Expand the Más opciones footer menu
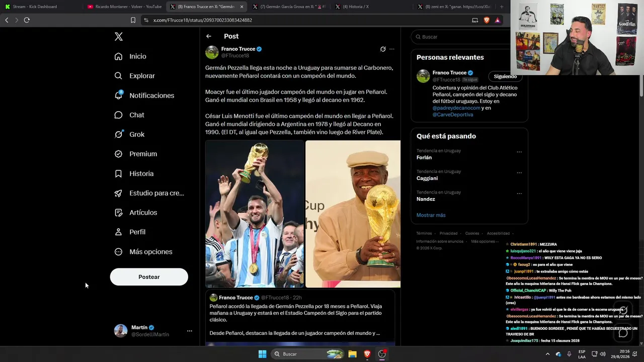Image resolution: width=644 pixels, height=362 pixels. click(x=485, y=241)
